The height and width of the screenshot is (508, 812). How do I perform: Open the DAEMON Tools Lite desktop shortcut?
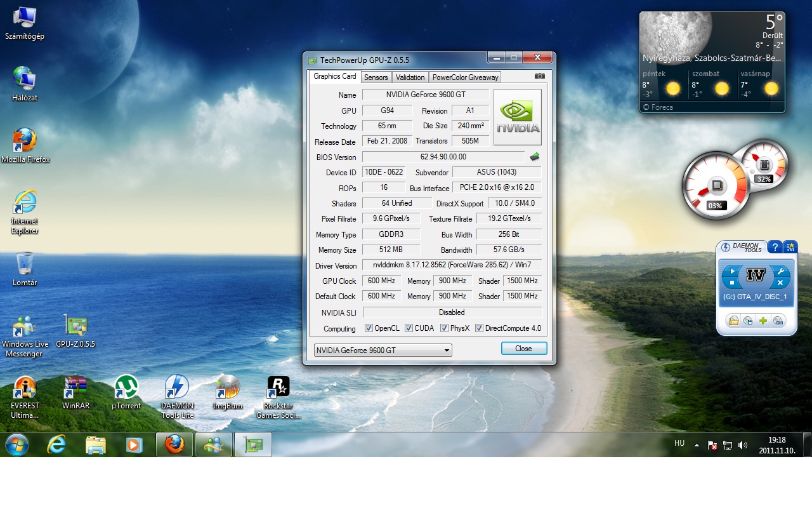177,398
